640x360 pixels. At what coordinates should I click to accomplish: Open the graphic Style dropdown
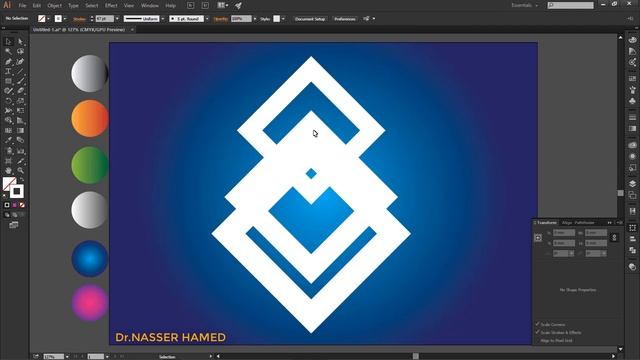[283, 19]
